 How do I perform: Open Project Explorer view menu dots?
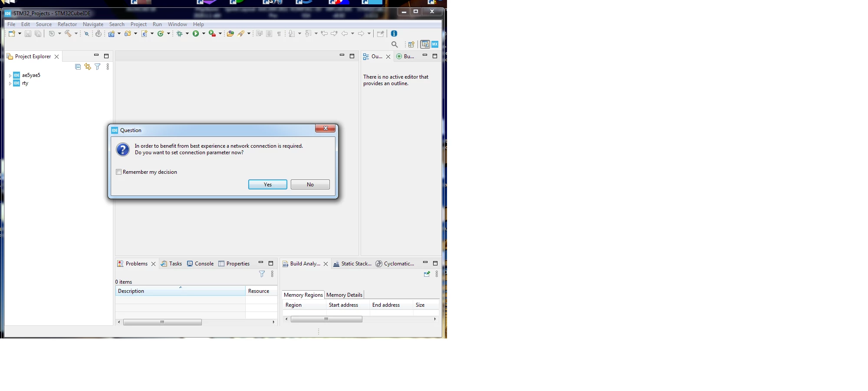coord(108,66)
